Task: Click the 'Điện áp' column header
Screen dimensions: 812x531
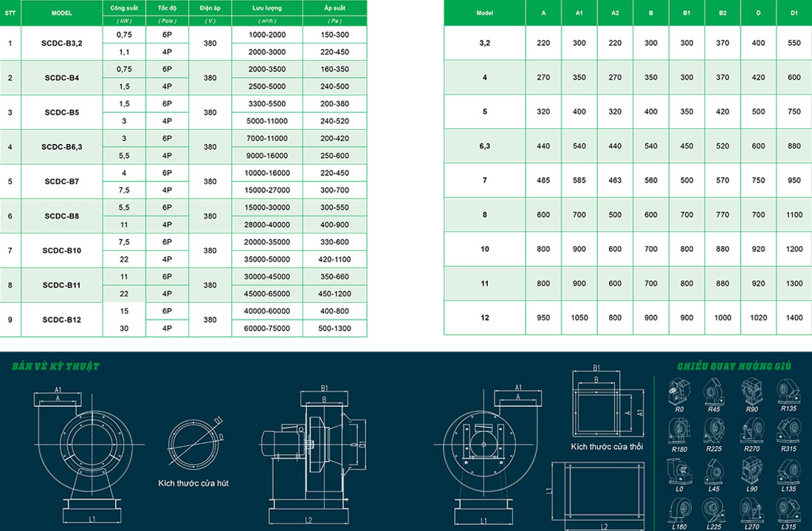Action: (210, 8)
